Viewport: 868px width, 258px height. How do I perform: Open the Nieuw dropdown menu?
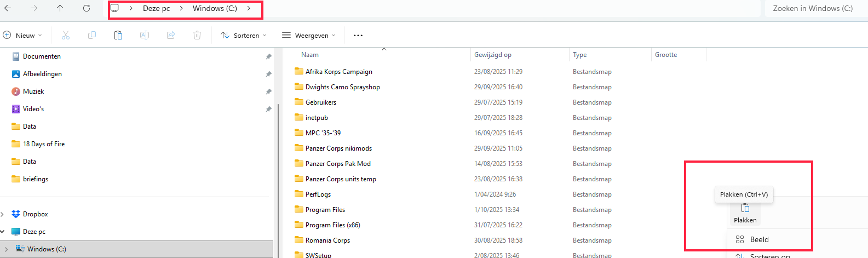coord(23,36)
